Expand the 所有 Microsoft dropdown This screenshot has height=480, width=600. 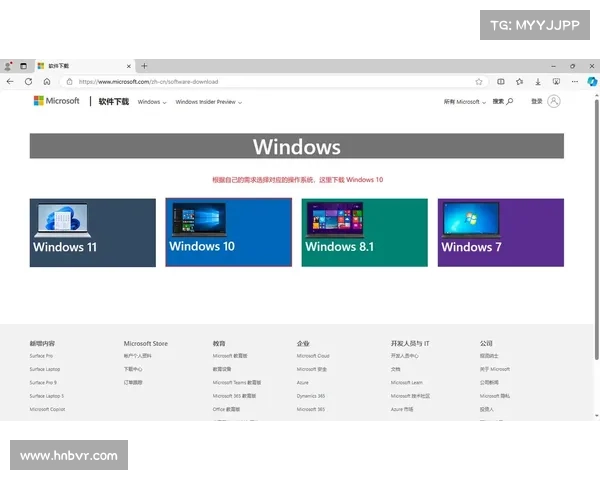[x=465, y=102]
